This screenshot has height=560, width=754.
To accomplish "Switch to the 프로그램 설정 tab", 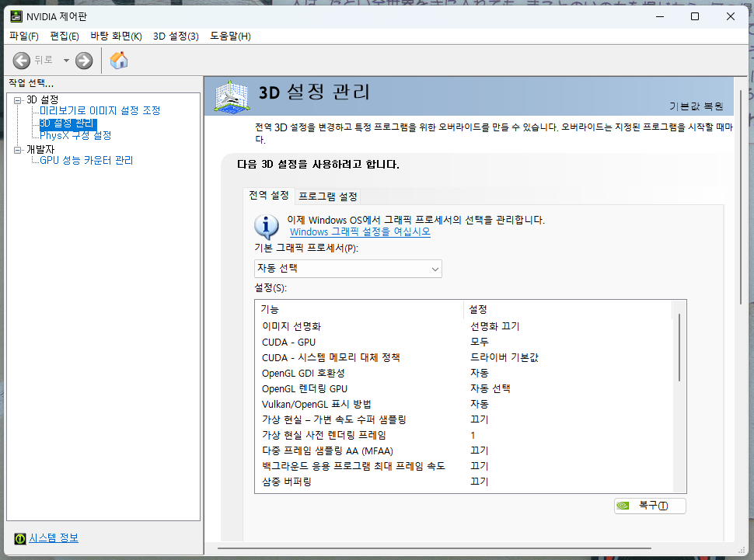I will 328,197.
